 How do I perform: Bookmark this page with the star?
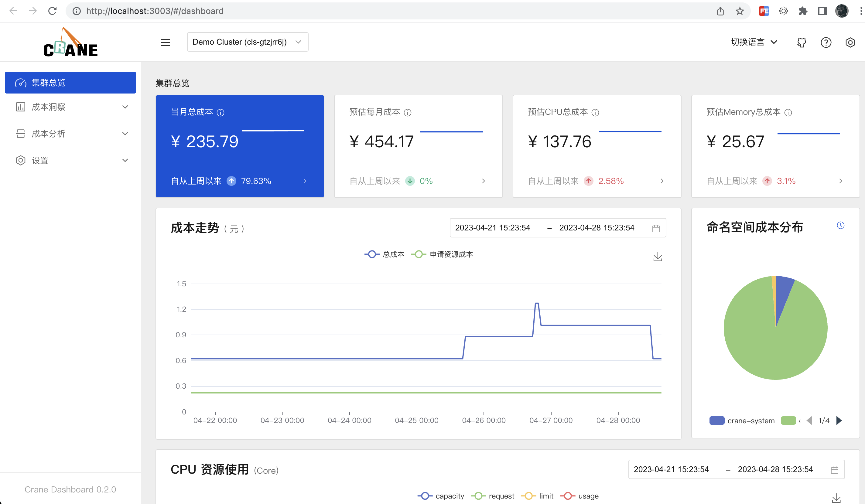tap(740, 11)
